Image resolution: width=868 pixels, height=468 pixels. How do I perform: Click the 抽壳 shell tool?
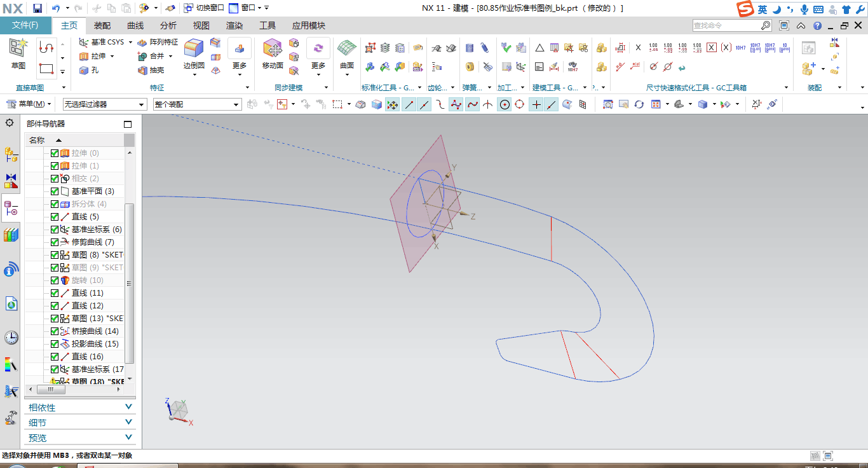click(x=151, y=71)
